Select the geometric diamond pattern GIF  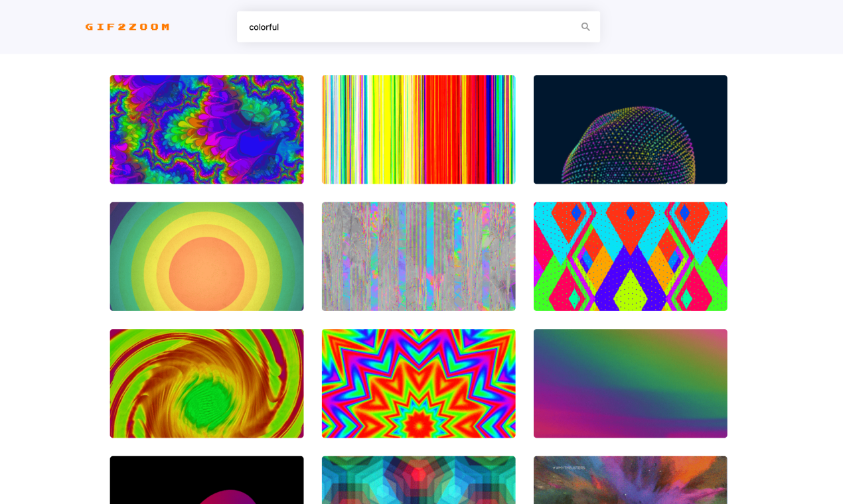(630, 256)
